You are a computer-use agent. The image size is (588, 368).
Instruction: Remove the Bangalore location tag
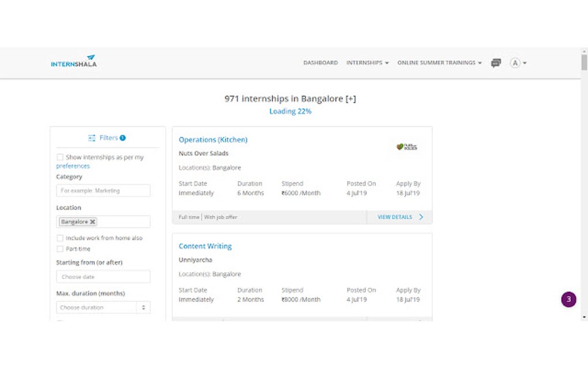93,221
